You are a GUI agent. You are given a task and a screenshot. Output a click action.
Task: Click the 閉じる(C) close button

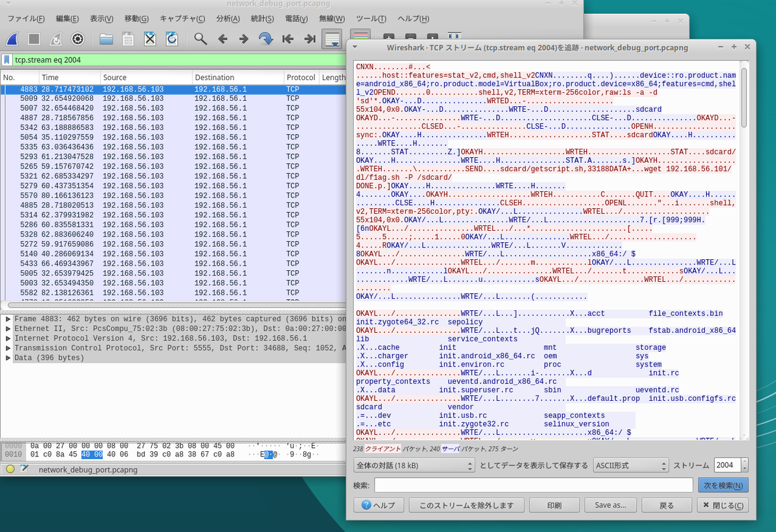723,505
